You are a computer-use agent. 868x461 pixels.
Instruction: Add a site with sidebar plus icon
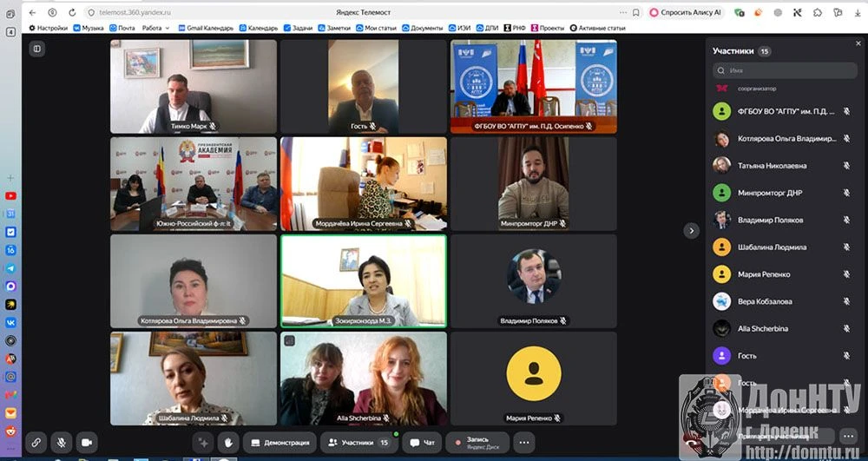click(10, 178)
